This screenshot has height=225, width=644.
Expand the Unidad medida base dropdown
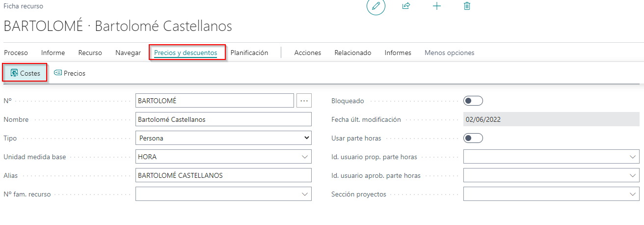tap(304, 157)
